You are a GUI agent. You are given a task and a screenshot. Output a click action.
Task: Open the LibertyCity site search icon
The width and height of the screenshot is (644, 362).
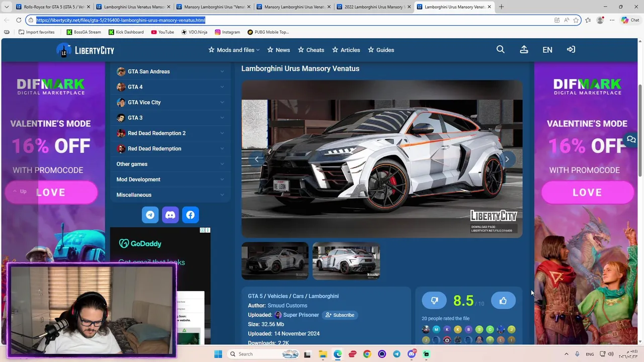coord(500,49)
